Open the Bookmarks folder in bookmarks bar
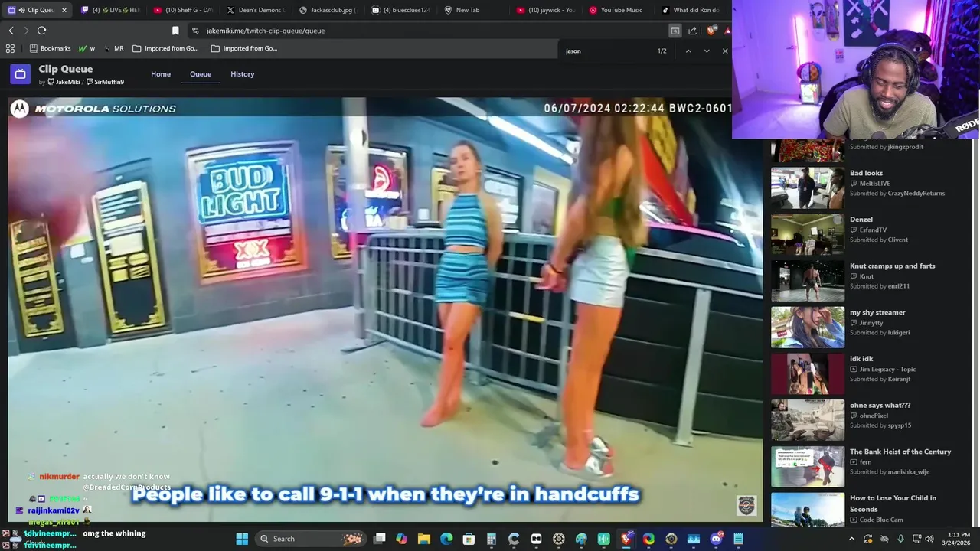 (50, 48)
